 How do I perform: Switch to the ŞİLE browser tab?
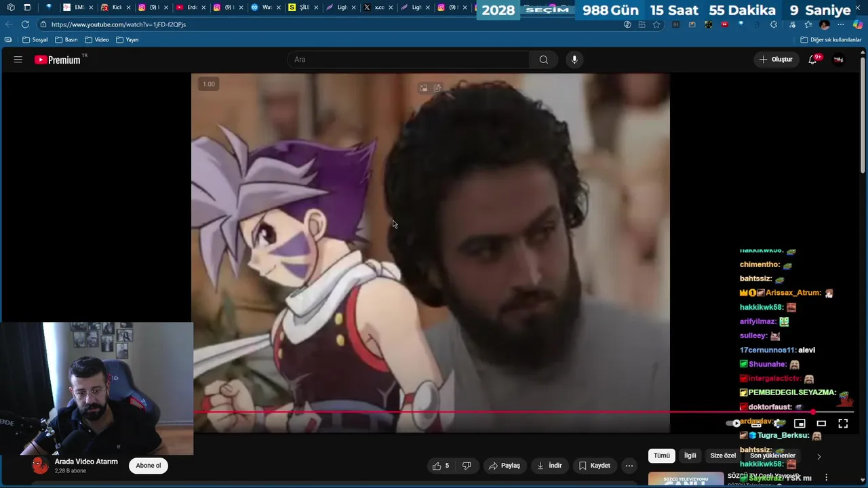click(x=304, y=7)
